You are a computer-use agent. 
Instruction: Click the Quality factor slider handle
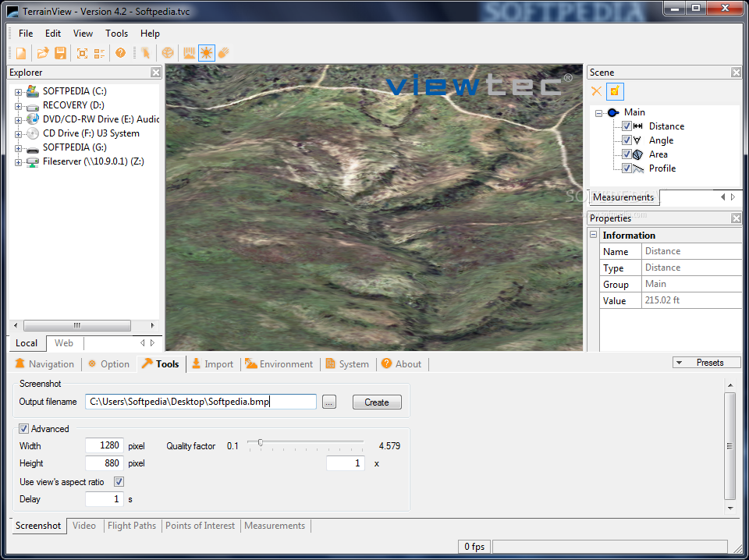(260, 443)
